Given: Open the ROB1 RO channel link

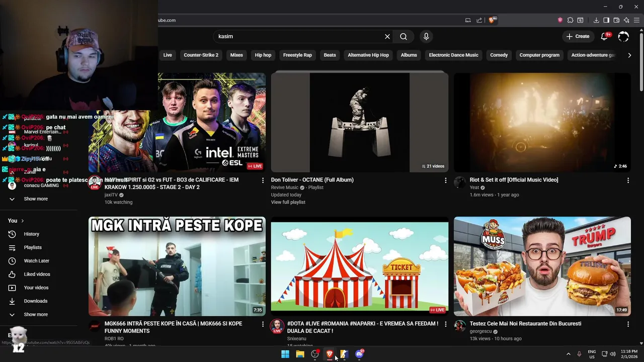Looking at the screenshot, I should [x=114, y=338].
